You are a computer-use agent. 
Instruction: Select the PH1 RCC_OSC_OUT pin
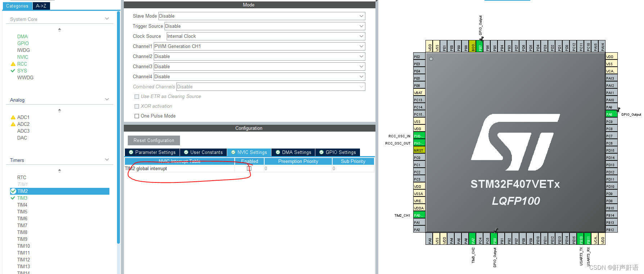coord(419,143)
